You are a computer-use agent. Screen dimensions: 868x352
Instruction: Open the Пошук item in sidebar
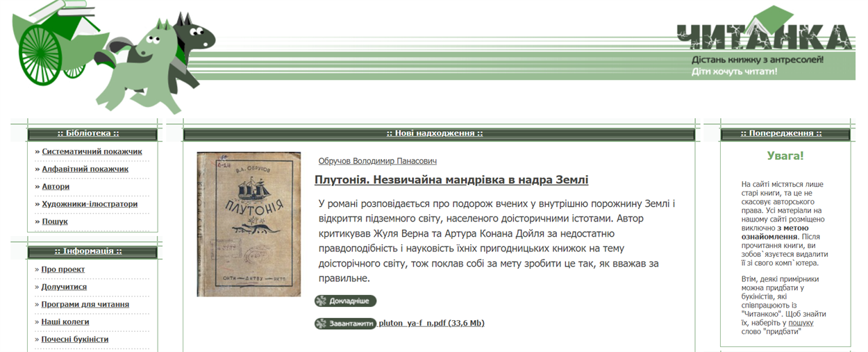click(55, 221)
